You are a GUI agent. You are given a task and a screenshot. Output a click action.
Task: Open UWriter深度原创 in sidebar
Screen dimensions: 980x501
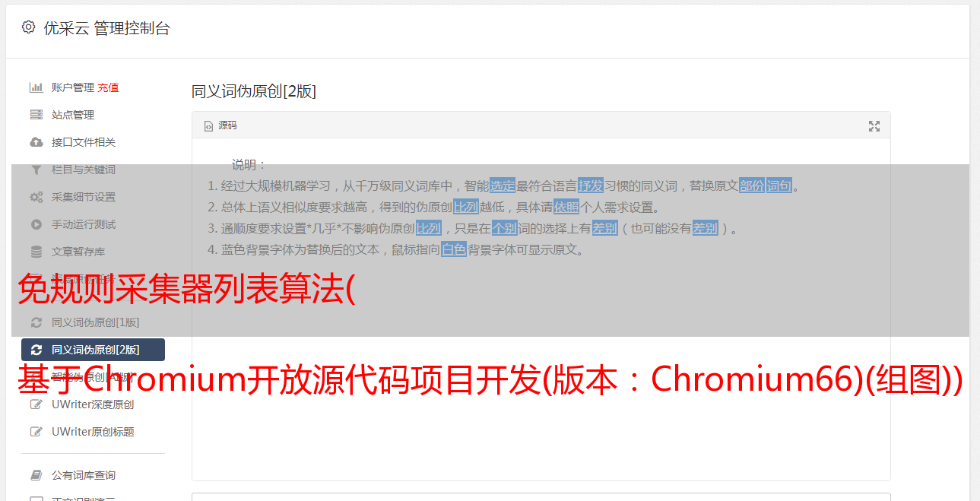click(x=93, y=404)
